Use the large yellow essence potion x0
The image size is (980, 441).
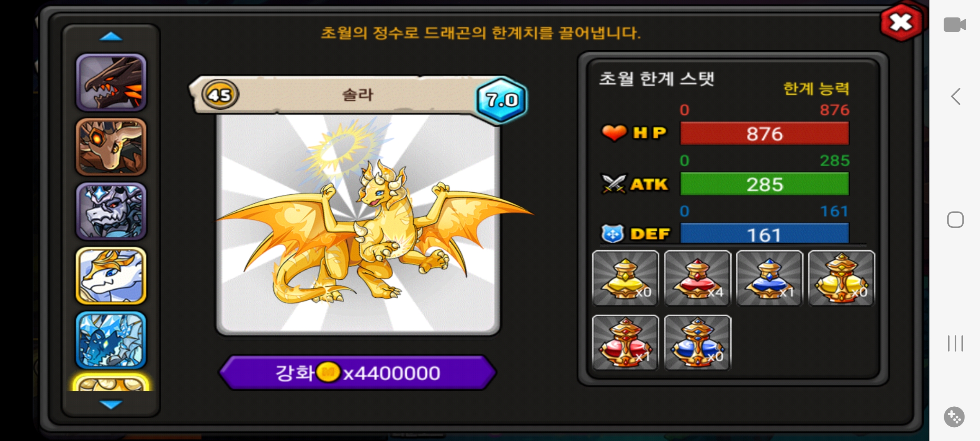tap(842, 278)
